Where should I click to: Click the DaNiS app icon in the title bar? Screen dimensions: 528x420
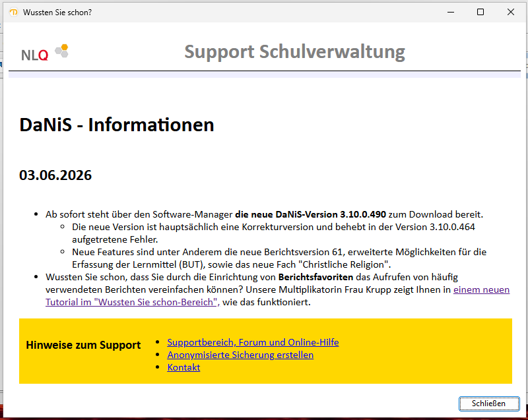click(14, 12)
